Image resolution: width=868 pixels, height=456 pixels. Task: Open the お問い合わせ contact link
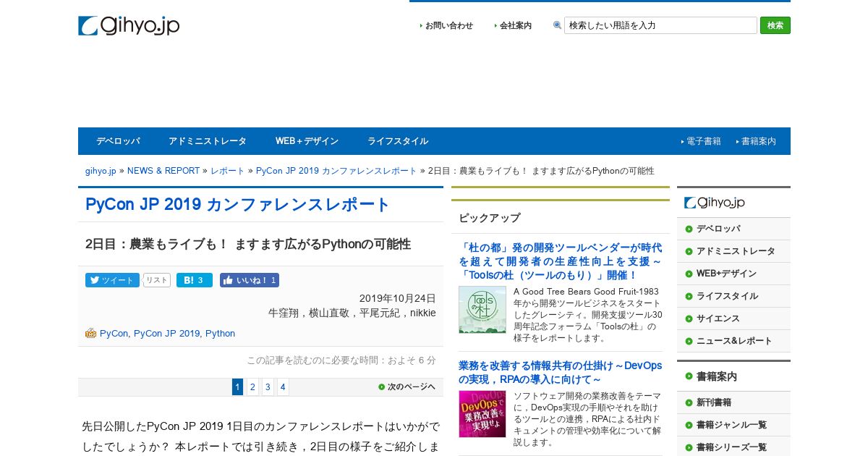coord(448,25)
